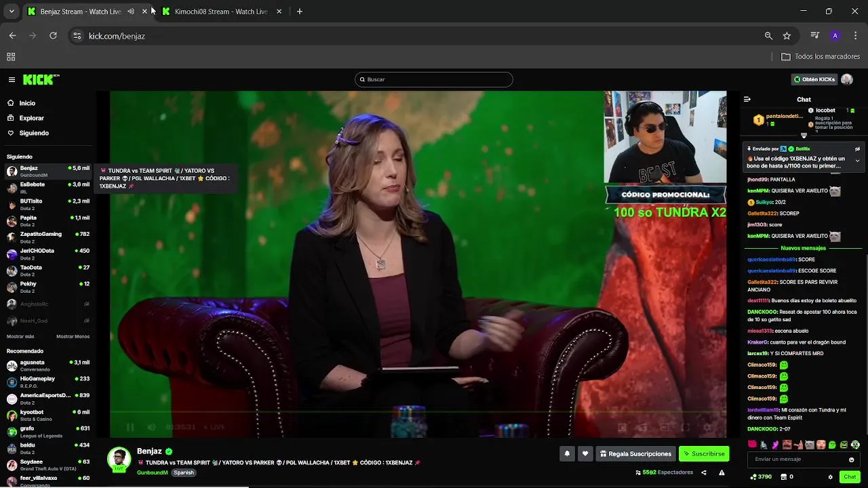
Task: Click the Benjaz streamer avatar
Action: 119,459
